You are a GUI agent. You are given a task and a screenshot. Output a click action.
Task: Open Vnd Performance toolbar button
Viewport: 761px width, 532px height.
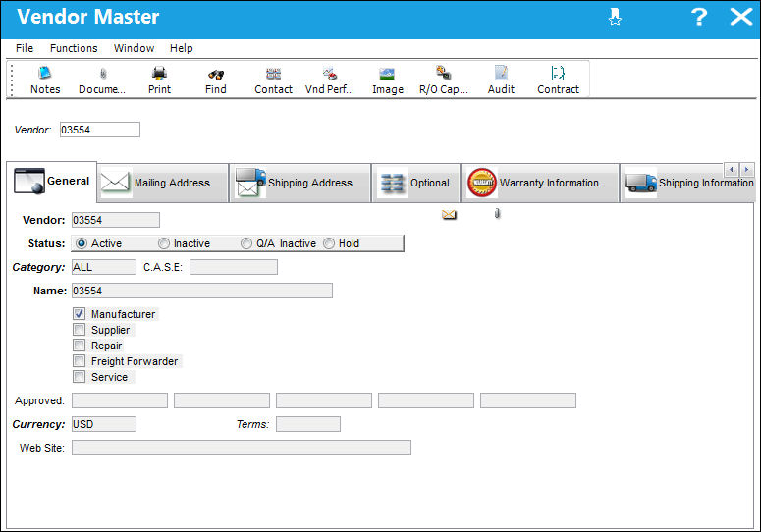click(x=330, y=80)
